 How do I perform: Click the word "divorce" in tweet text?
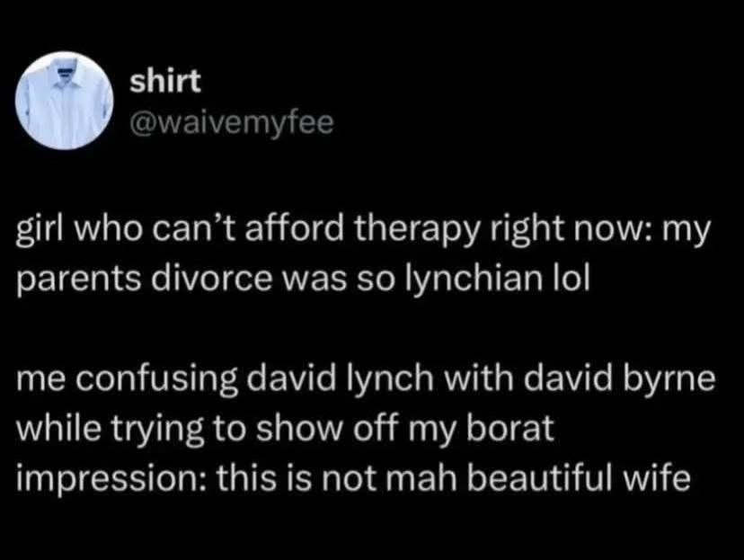pyautogui.click(x=211, y=279)
